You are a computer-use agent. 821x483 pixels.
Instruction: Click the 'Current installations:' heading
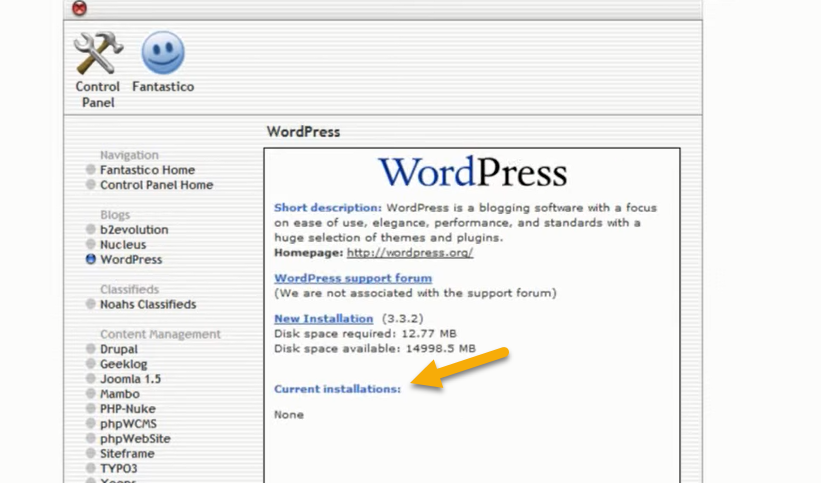tap(337, 389)
